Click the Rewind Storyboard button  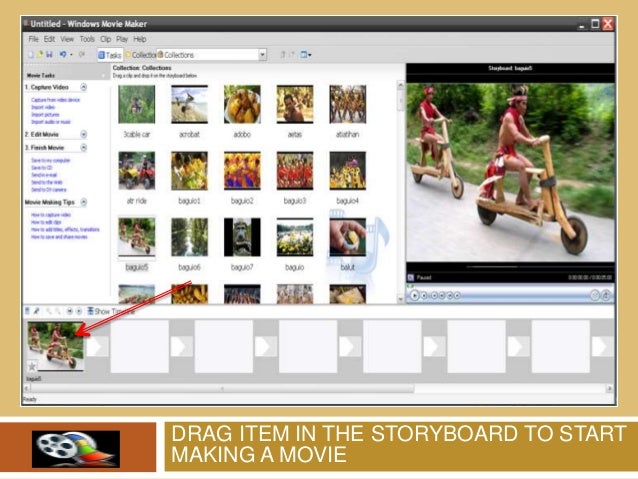pos(70,311)
